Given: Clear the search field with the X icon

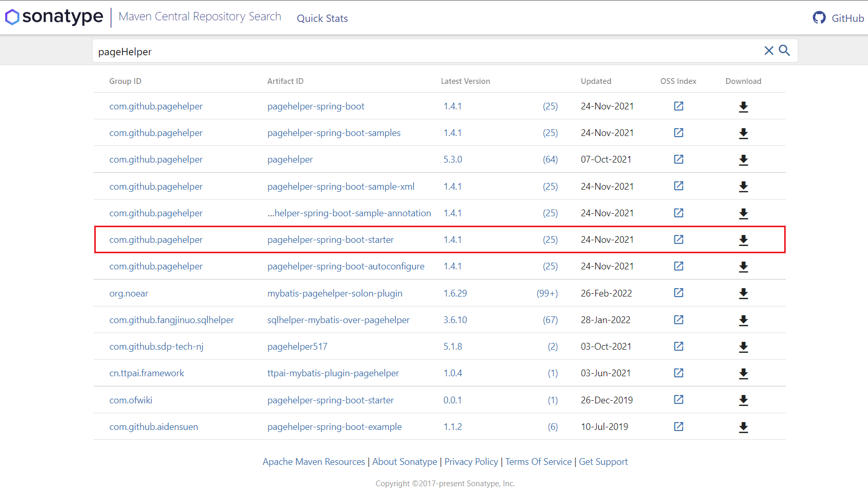Looking at the screenshot, I should (769, 51).
